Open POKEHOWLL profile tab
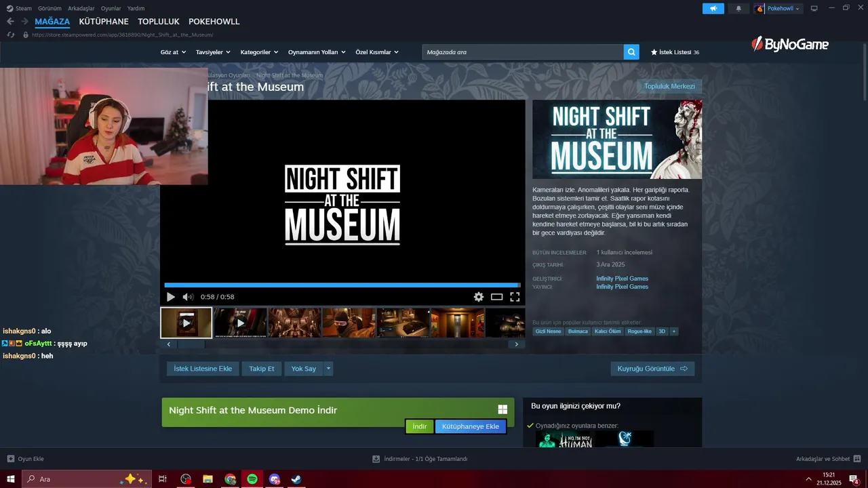Screen dimensions: 868x488 (214, 22)
